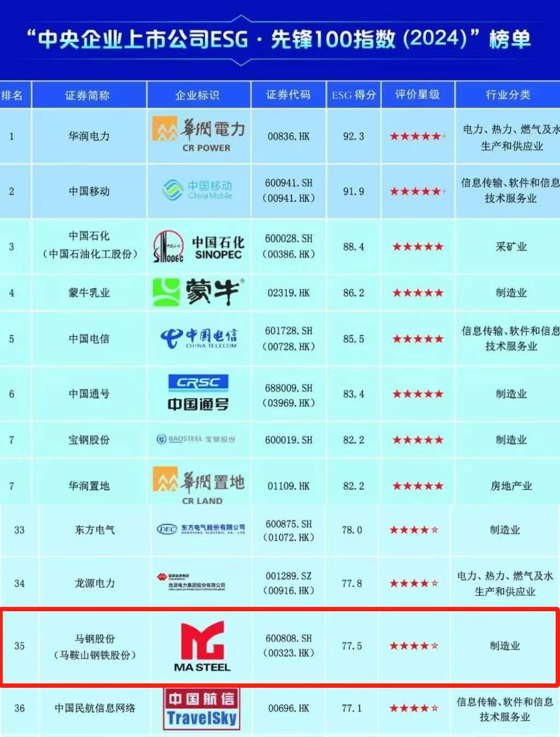Click the 证券代码 column header

pyautogui.click(x=288, y=95)
